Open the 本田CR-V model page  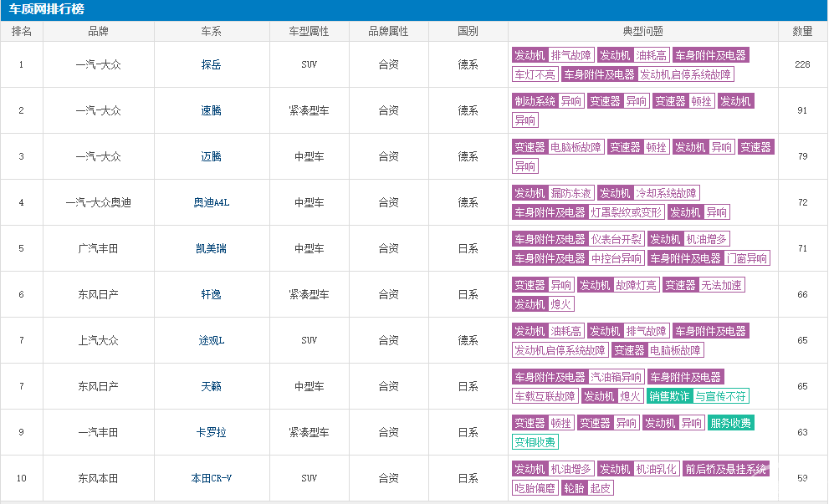[210, 478]
